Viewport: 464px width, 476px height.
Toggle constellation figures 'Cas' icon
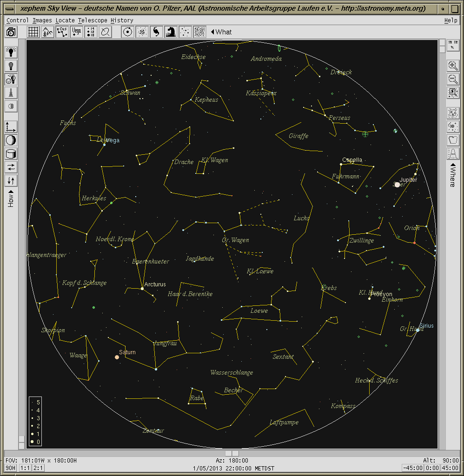tap(62, 32)
